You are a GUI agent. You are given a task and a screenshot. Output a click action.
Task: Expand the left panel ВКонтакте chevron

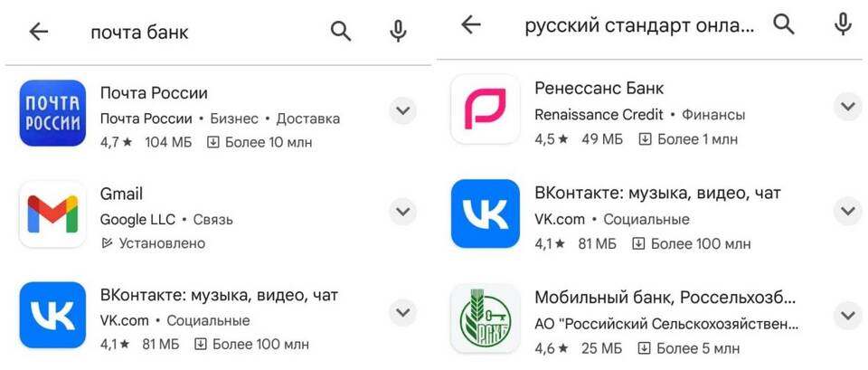[402, 312]
